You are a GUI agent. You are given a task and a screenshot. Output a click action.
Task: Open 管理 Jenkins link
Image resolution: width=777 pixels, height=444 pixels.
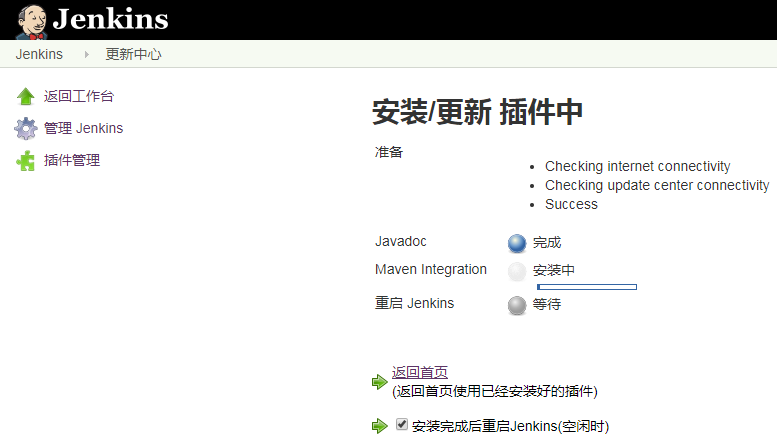tap(83, 128)
